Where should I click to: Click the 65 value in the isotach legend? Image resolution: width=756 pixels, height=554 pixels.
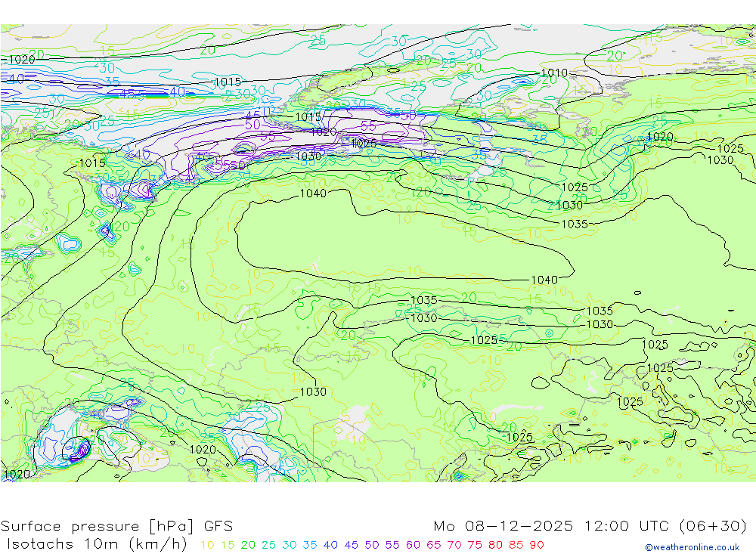(433, 545)
